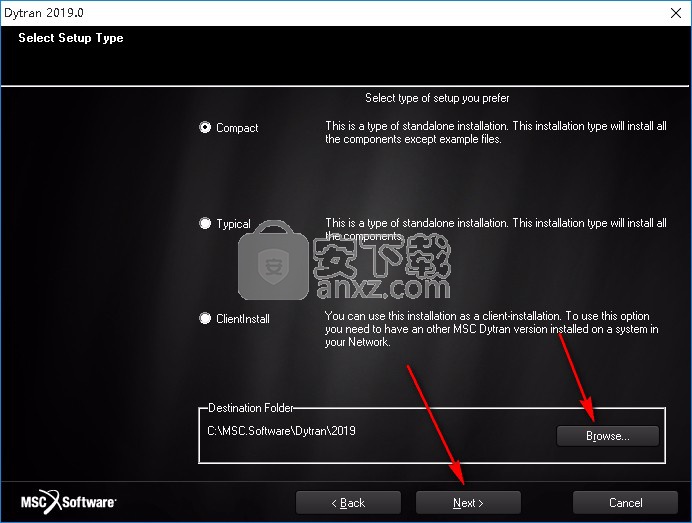This screenshot has height=523, width=692.
Task: Choose the ClientInstall setup option
Action: click(x=205, y=318)
